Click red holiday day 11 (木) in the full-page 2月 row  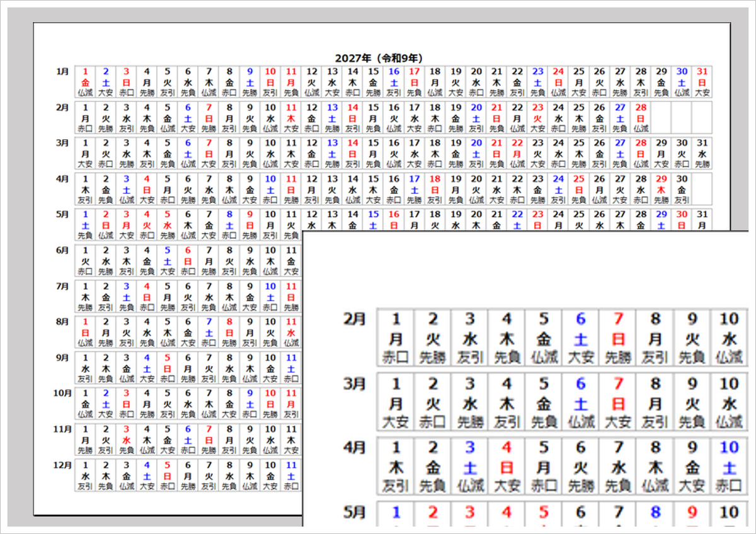290,118
